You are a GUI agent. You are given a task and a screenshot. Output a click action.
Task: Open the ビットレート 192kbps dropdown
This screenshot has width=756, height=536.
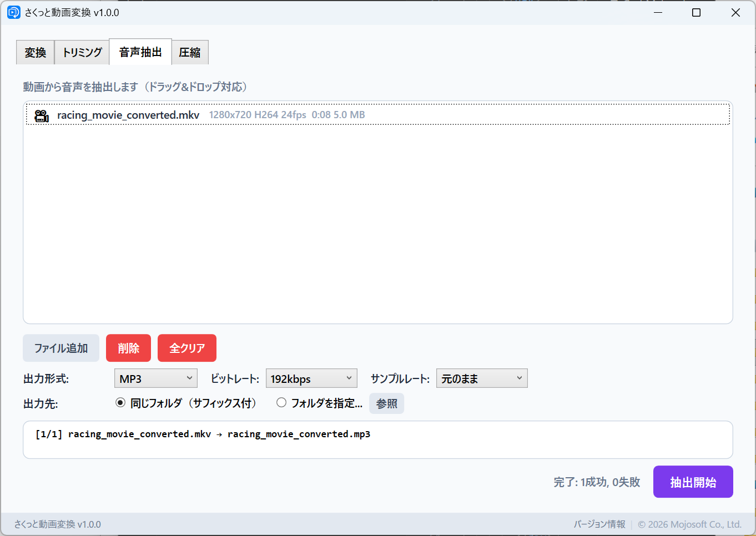(311, 378)
